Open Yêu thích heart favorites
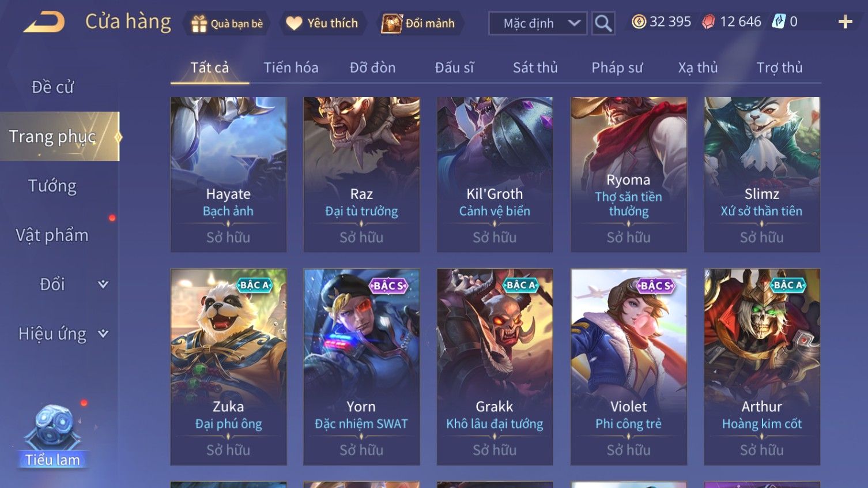Viewport: 868px width, 488px height. point(294,24)
